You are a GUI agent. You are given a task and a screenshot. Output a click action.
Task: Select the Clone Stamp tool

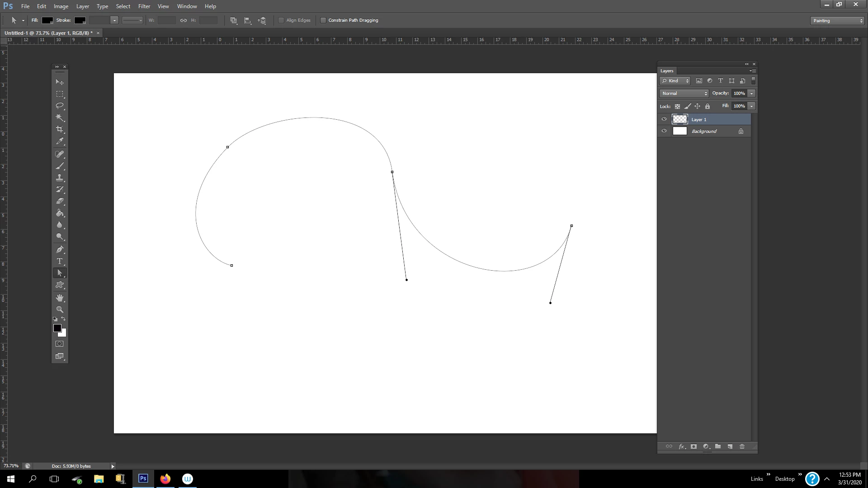60,178
